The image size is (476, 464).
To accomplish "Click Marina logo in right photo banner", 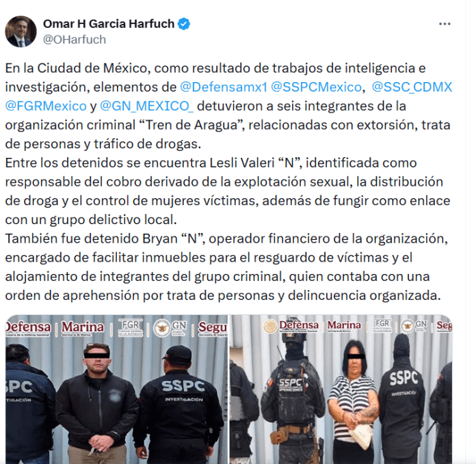I will [344, 327].
